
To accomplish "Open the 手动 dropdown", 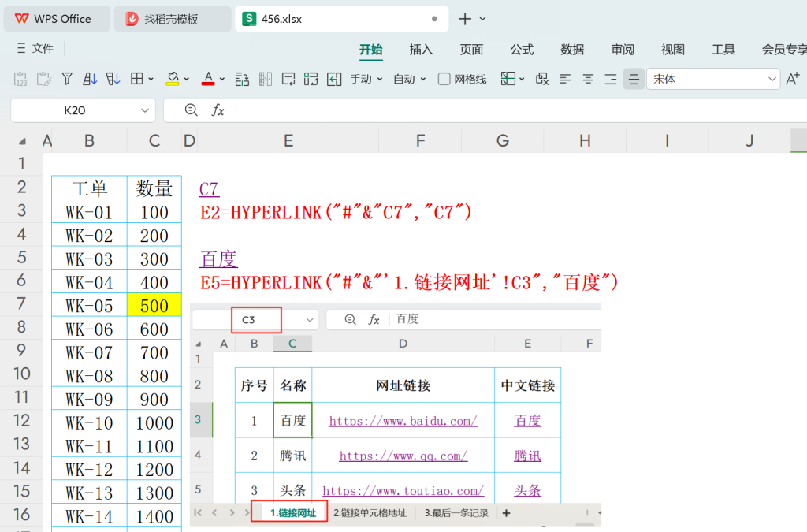I will (x=366, y=79).
